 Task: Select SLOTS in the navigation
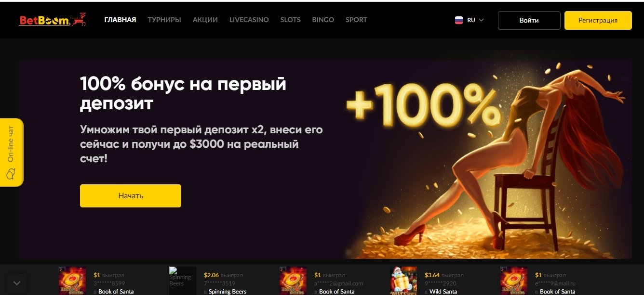tap(291, 20)
